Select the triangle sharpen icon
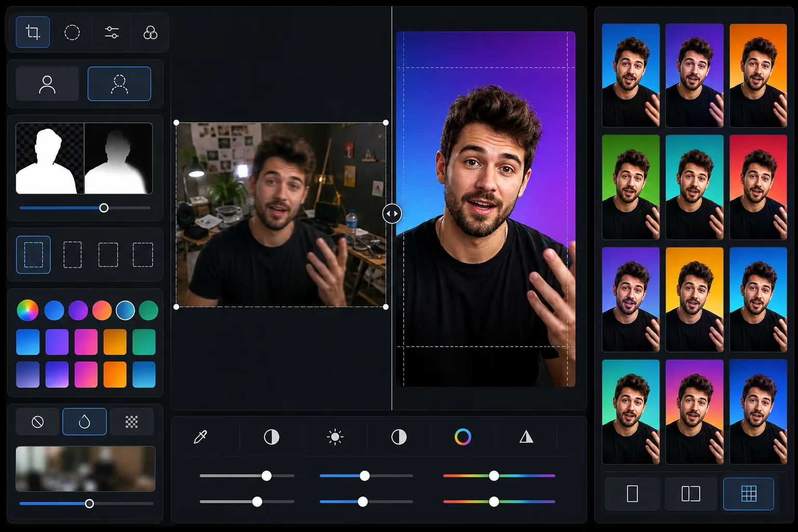Viewport: 798px width, 532px height. point(526,437)
